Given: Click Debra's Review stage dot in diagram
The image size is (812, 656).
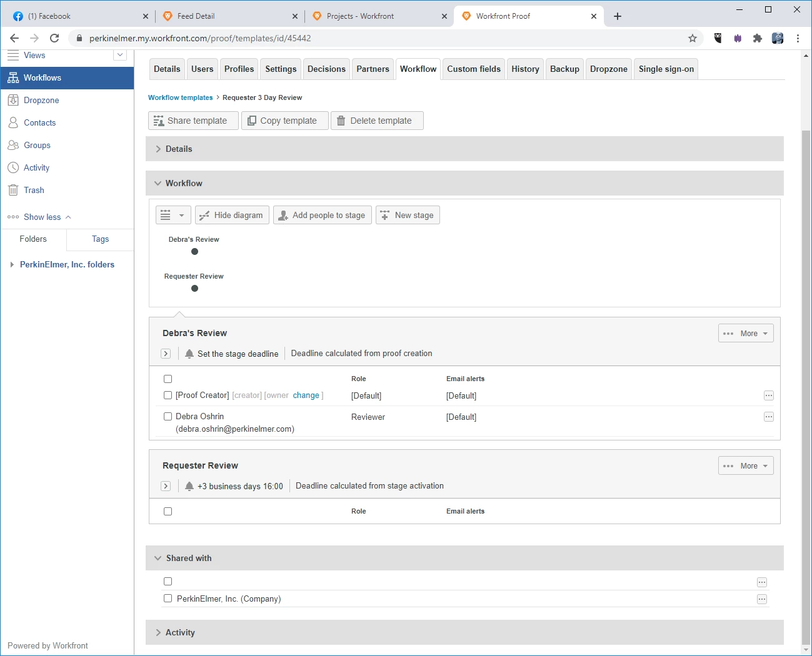Looking at the screenshot, I should [x=195, y=252].
